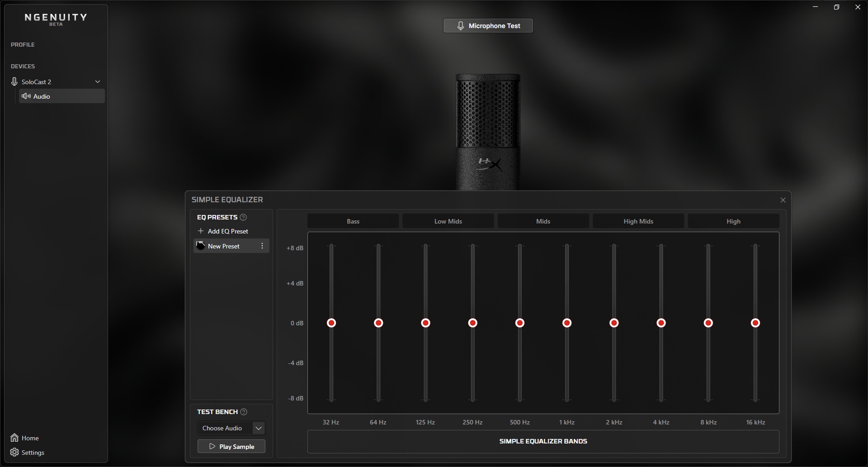Click the plus icon beside Add EQ Preset

click(x=201, y=231)
